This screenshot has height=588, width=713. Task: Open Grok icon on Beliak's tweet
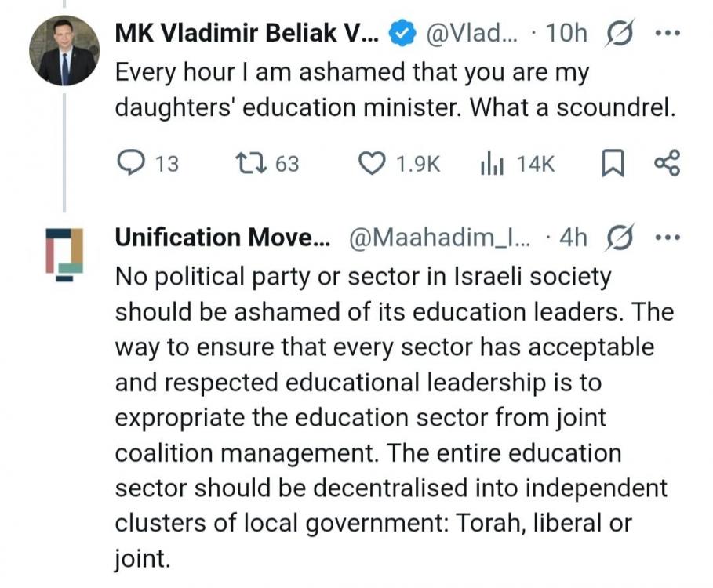(620, 33)
